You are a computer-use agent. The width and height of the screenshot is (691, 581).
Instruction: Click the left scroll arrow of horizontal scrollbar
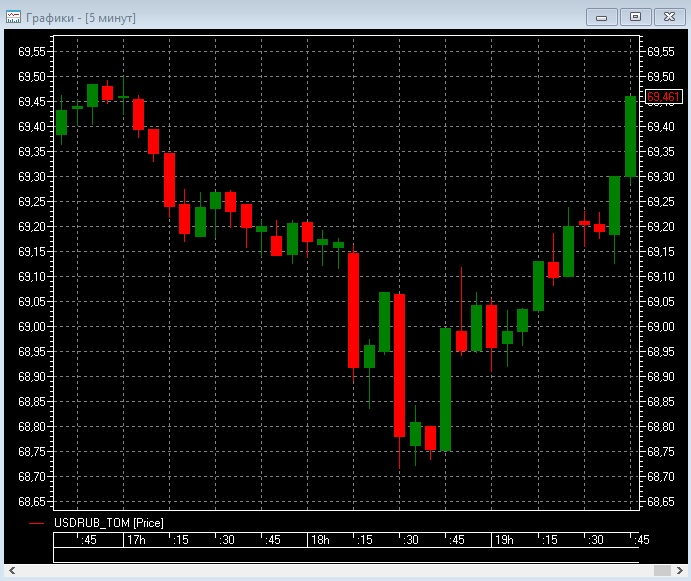coord(12,570)
